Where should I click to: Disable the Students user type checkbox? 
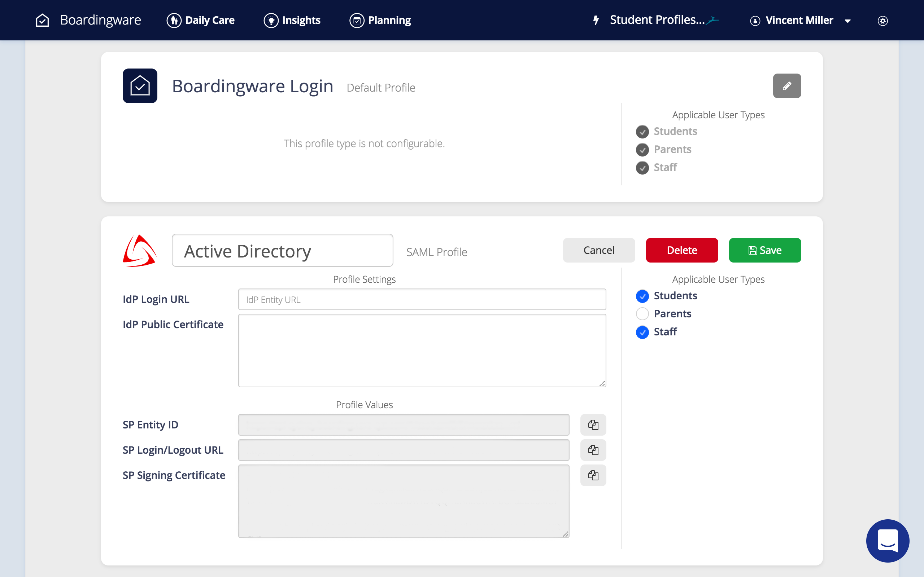tap(642, 296)
